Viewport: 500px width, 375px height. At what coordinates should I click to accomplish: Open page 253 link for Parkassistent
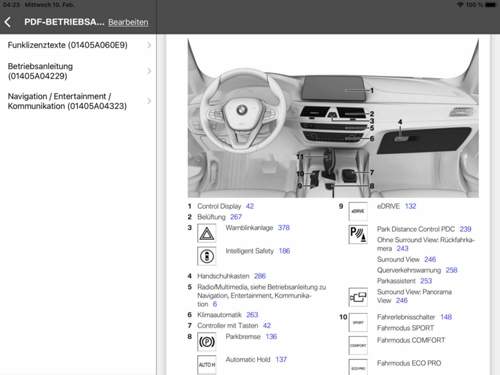coord(426,281)
